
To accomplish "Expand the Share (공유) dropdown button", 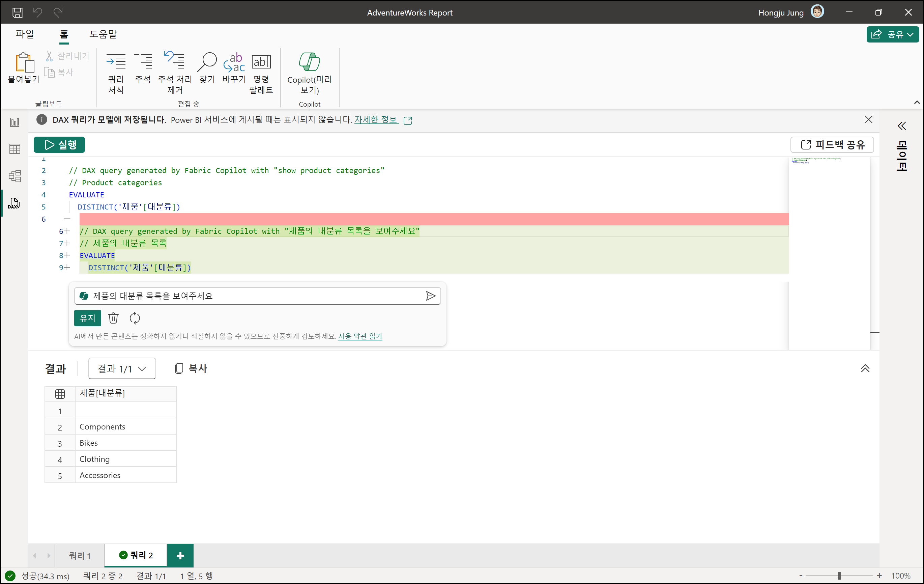I will (x=892, y=34).
